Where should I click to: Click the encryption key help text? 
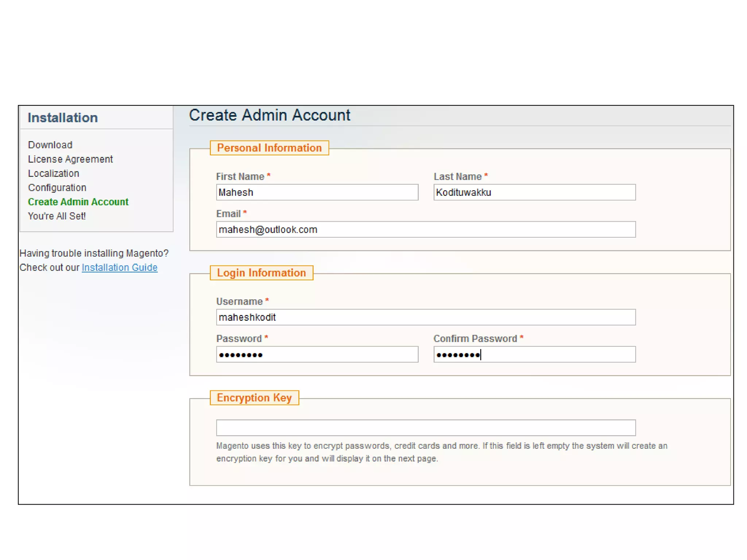point(441,452)
